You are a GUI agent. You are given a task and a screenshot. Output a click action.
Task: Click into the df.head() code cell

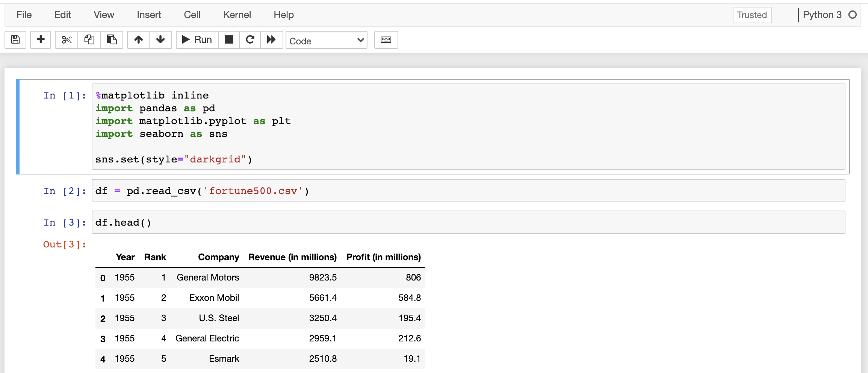pyautogui.click(x=469, y=222)
